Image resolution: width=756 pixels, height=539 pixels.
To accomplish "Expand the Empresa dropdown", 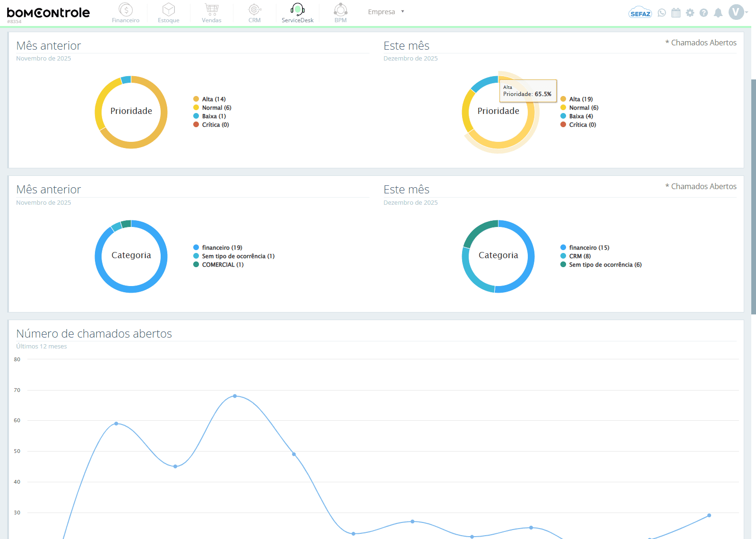I will coord(386,12).
